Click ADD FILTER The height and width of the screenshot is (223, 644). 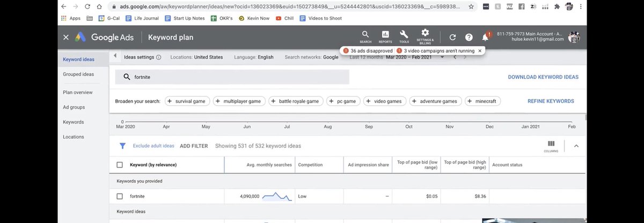(x=194, y=146)
